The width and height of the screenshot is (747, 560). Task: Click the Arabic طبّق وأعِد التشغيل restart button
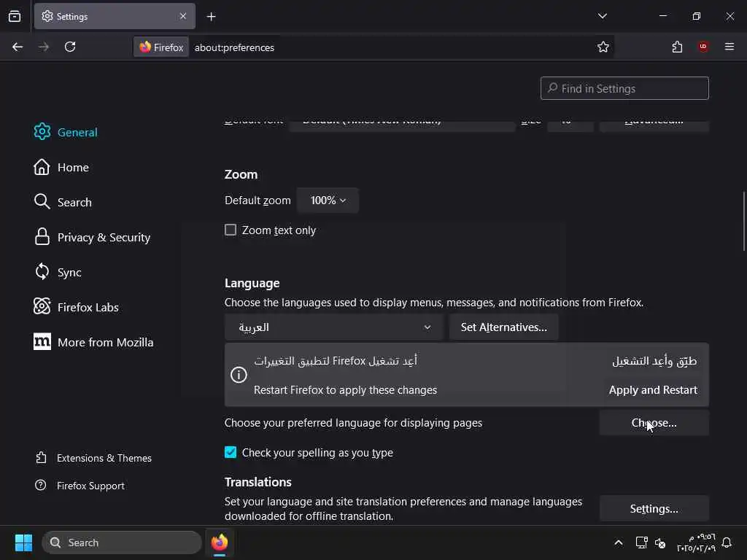(654, 361)
